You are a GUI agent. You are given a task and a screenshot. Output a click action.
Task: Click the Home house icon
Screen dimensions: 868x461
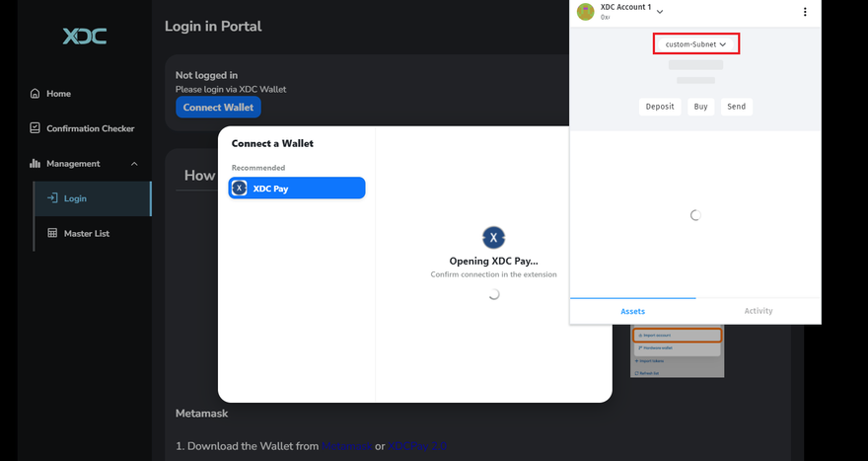(x=36, y=94)
